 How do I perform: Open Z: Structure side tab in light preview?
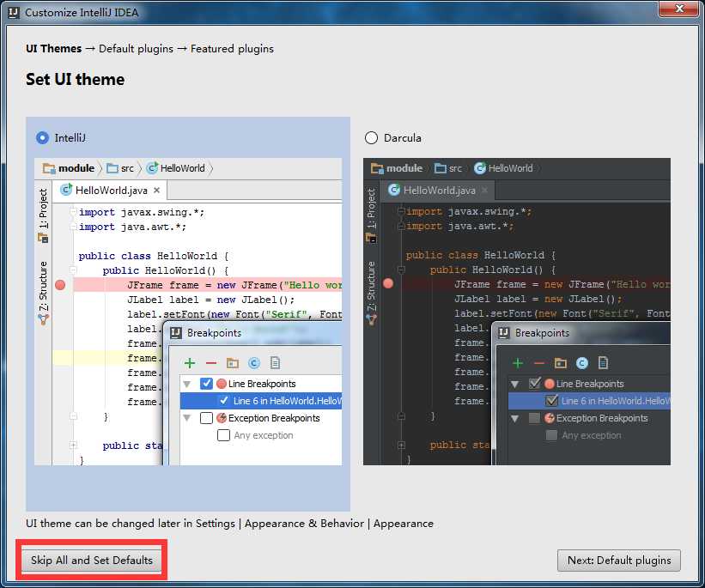[x=43, y=292]
